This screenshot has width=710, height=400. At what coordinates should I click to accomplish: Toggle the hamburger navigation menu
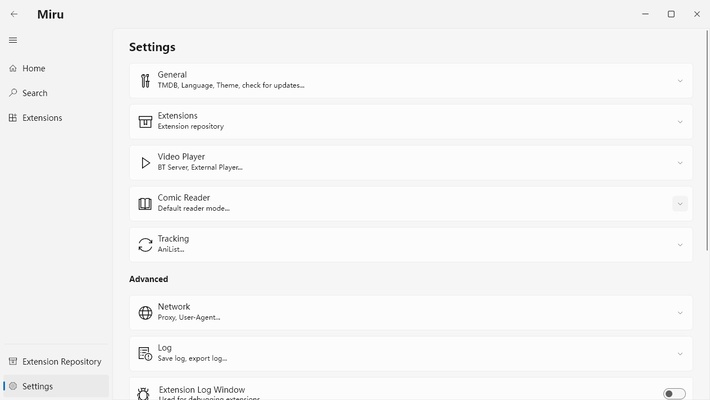point(13,40)
